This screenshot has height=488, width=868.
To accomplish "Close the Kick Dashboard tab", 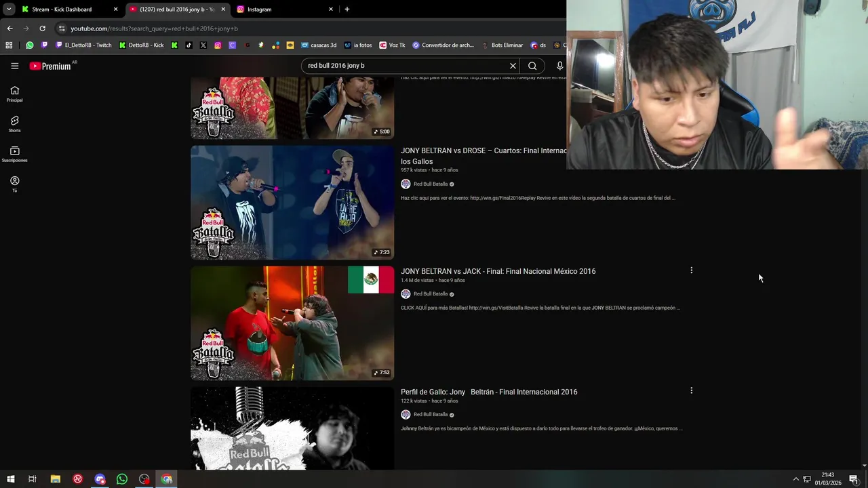I will tap(115, 9).
